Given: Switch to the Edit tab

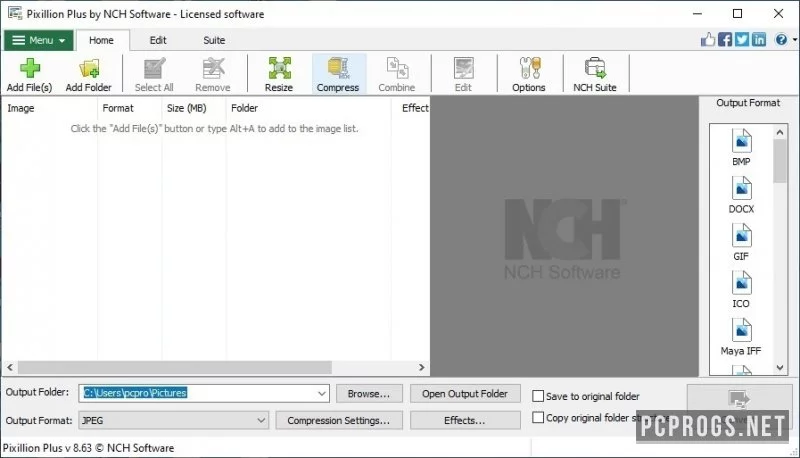Looking at the screenshot, I should click(158, 40).
